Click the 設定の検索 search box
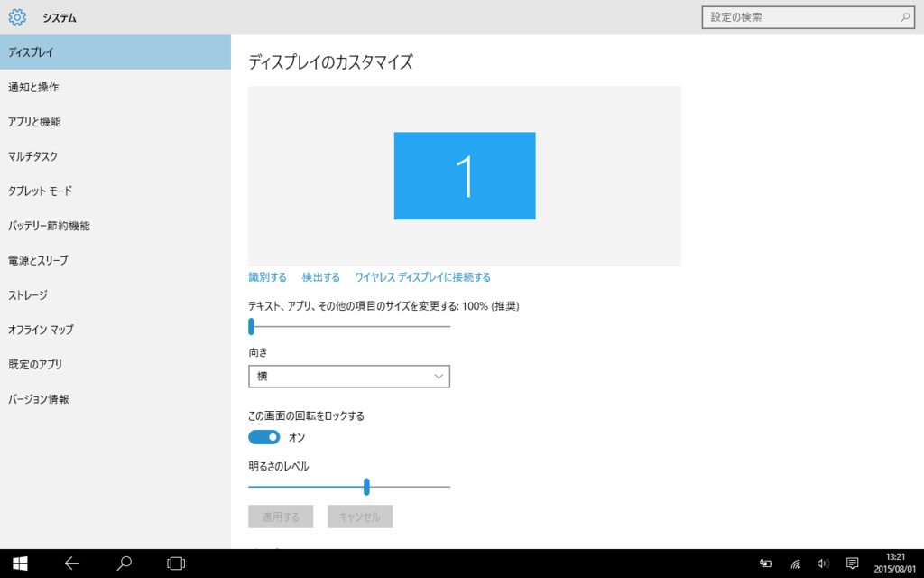 click(808, 16)
